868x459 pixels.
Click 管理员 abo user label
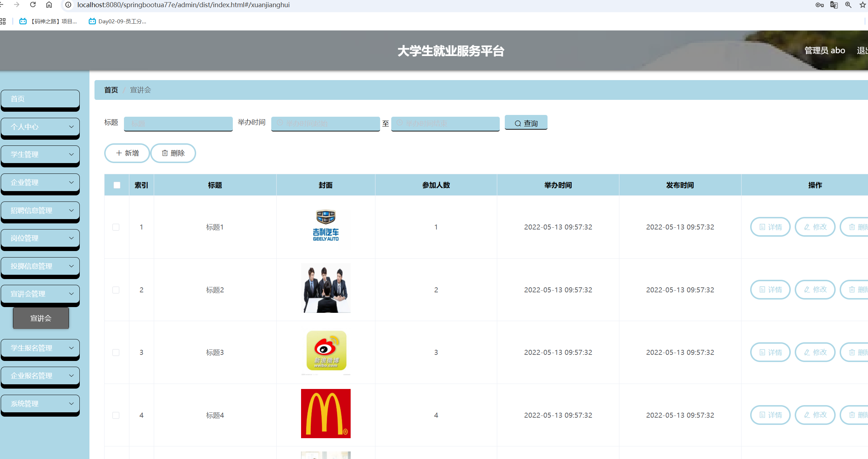(x=825, y=50)
